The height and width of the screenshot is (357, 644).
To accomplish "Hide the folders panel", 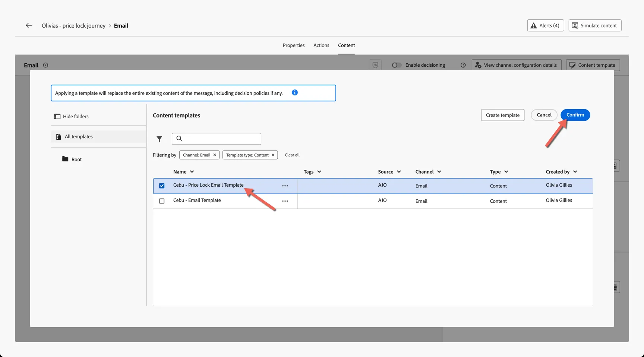I will click(71, 116).
